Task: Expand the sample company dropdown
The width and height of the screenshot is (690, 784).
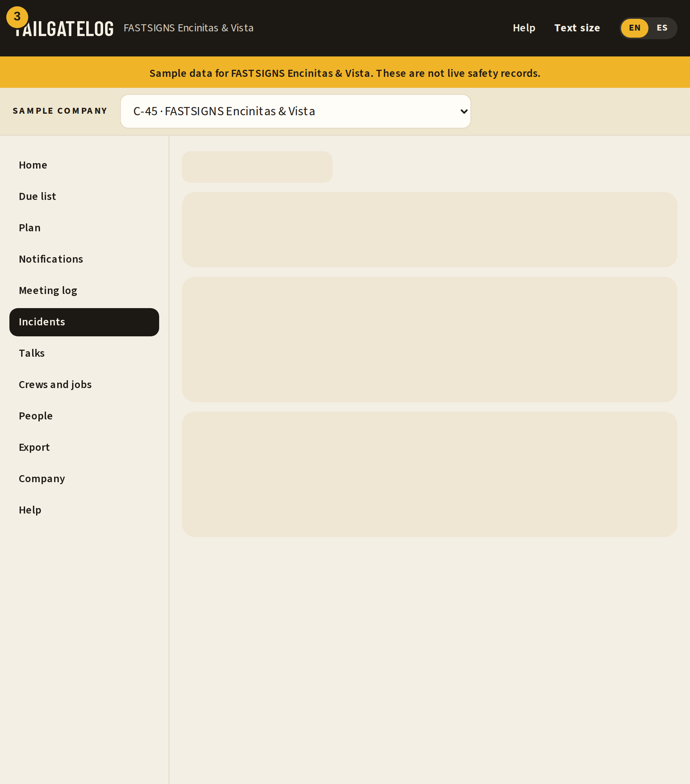Action: coord(296,111)
